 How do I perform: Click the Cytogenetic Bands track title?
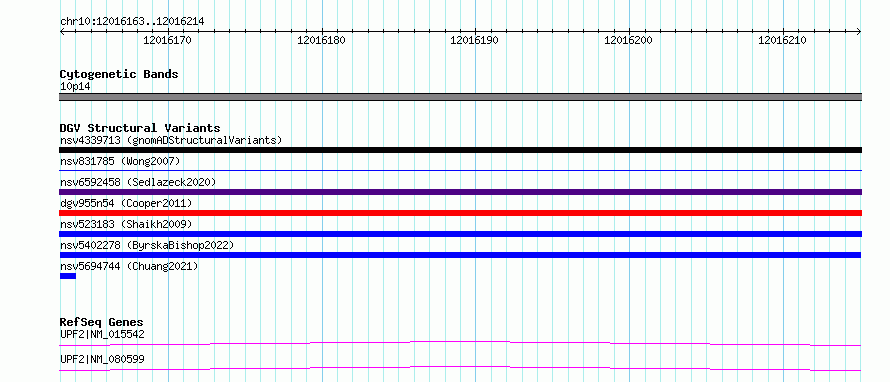119,74
